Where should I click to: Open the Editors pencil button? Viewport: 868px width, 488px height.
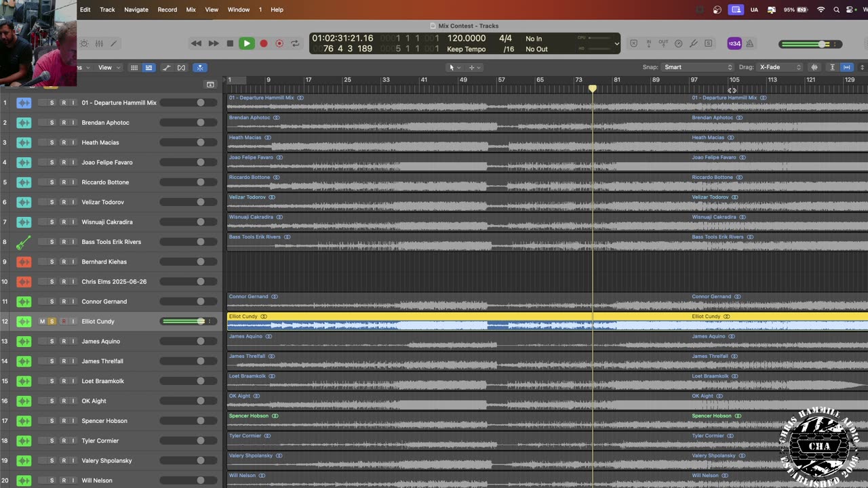(114, 43)
